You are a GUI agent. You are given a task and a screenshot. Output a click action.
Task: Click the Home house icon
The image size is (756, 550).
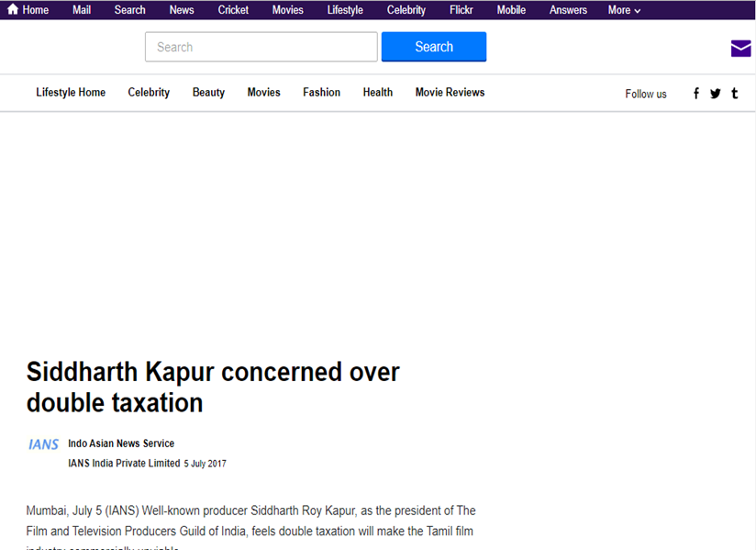click(x=13, y=9)
